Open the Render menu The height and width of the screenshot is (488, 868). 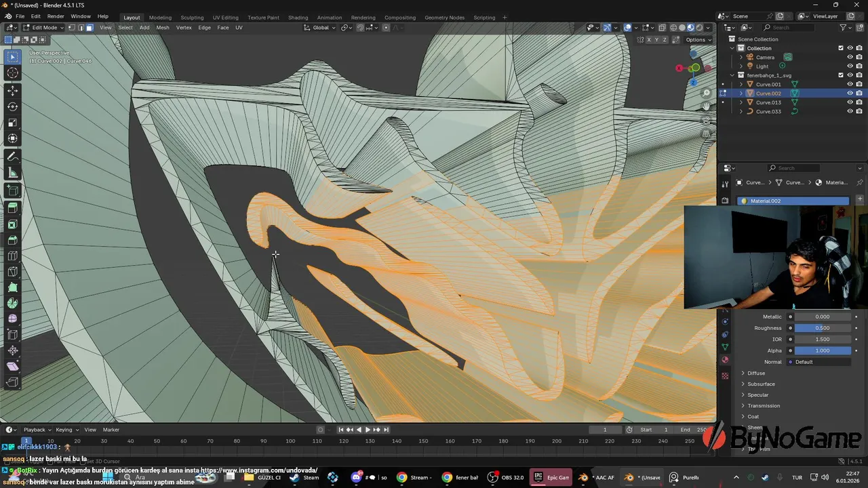56,16
